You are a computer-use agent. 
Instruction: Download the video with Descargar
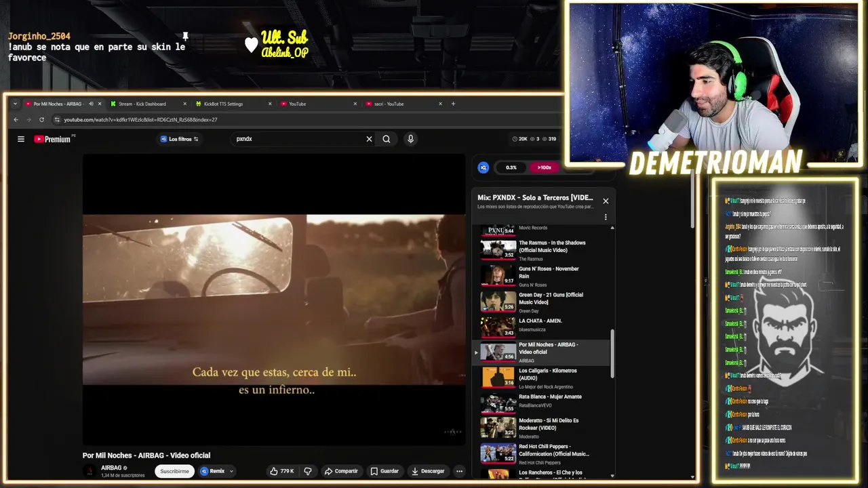tap(428, 471)
